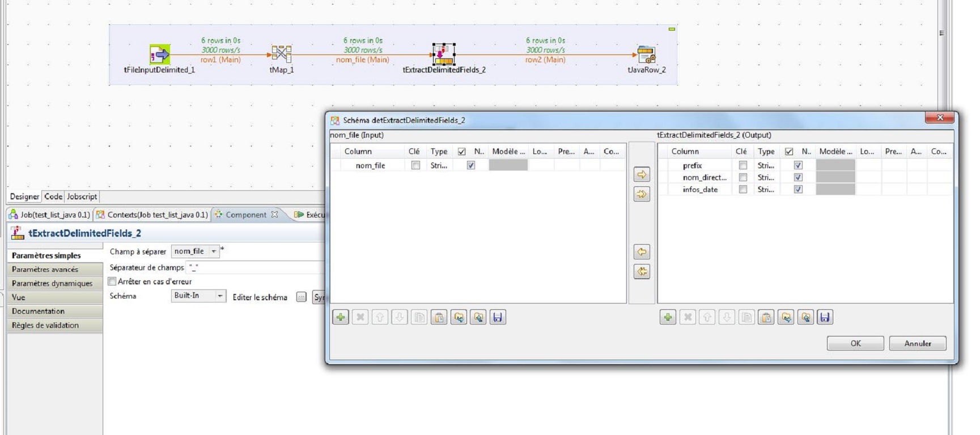This screenshot has height=435, width=980.
Task: Copy selected input schema columns
Action: (419, 317)
